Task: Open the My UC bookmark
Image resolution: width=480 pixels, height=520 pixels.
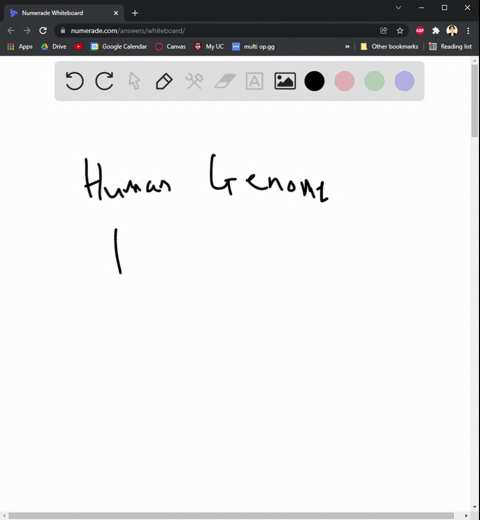Action: [209, 47]
